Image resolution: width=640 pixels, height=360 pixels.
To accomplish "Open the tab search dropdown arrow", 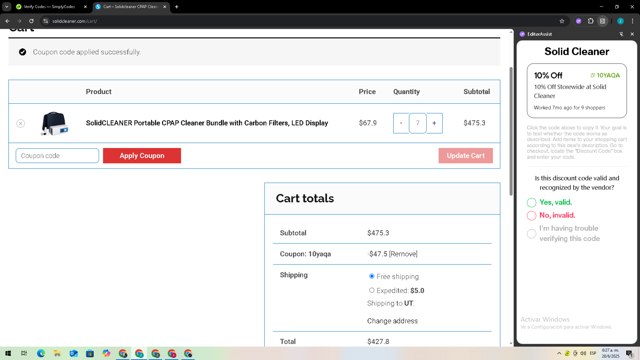I will click(x=7, y=7).
